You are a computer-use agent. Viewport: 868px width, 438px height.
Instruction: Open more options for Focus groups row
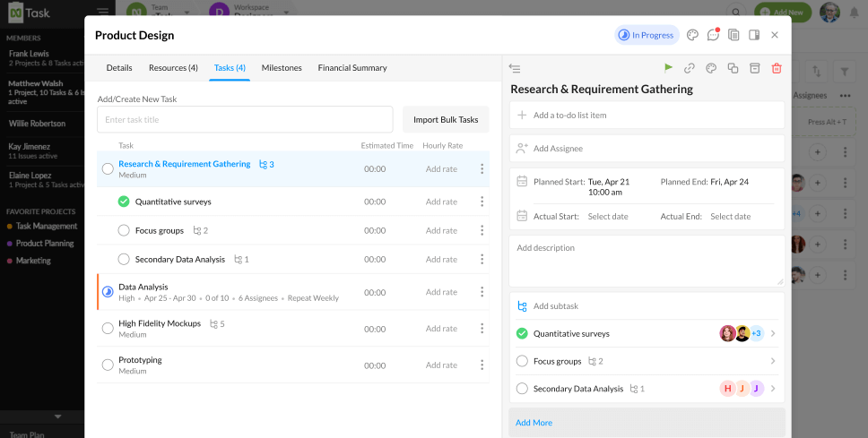[482, 230]
